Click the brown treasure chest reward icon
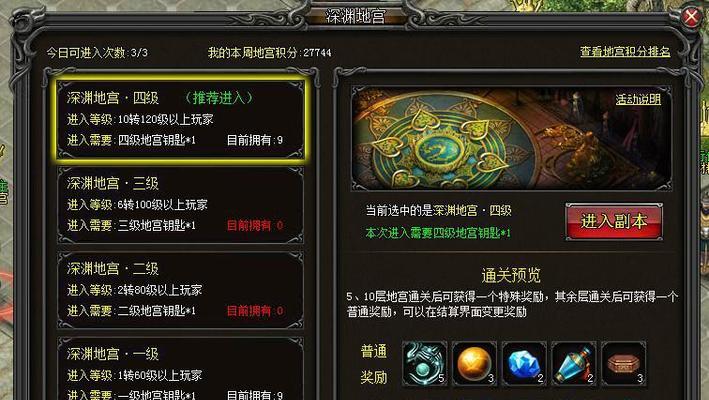Viewport: 709px width, 400px height. coord(624,364)
